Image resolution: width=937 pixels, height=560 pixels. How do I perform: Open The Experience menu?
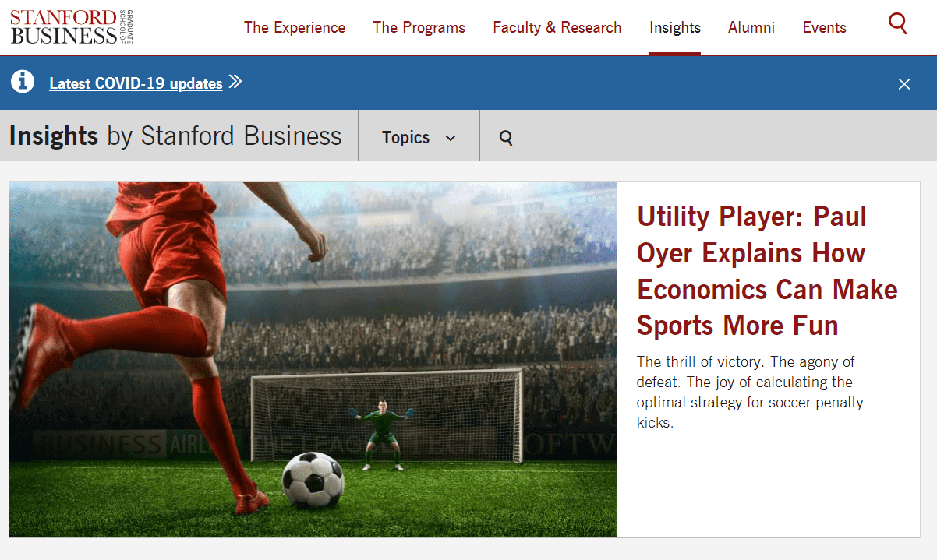point(295,27)
